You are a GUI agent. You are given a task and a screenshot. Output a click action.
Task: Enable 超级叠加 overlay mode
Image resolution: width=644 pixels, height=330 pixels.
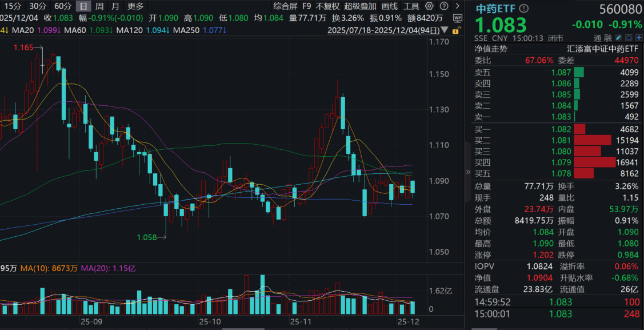pyautogui.click(x=359, y=6)
